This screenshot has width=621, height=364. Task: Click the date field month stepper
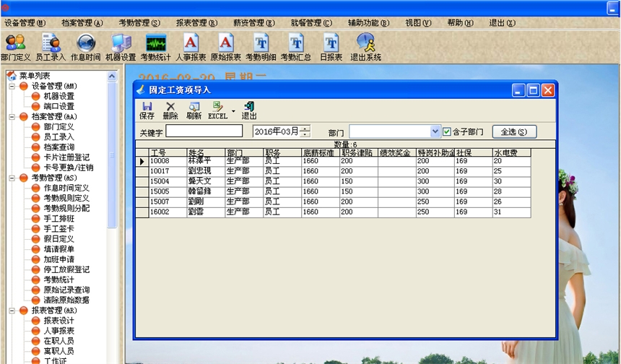tap(305, 131)
